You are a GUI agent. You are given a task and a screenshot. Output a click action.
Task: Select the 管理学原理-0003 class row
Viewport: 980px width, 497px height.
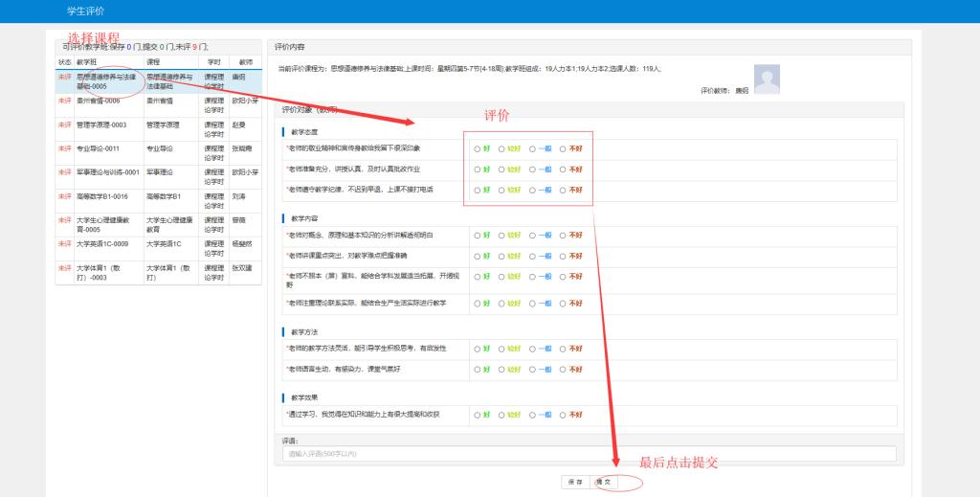pos(101,124)
